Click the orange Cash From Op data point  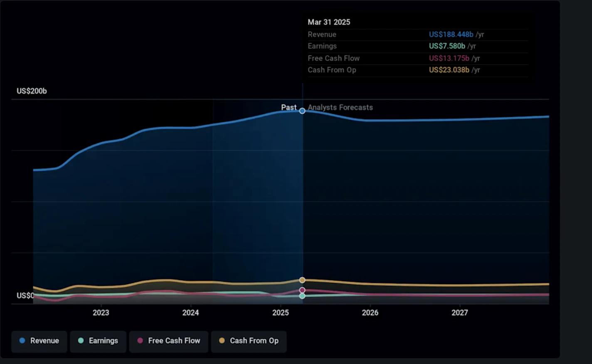[302, 280]
